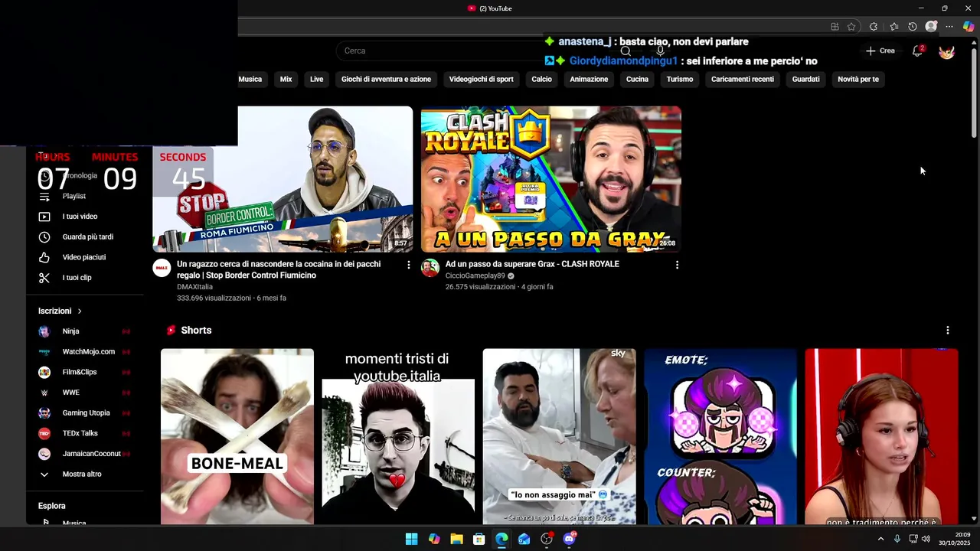Open Edge browser extensions puzzle icon

(x=874, y=27)
